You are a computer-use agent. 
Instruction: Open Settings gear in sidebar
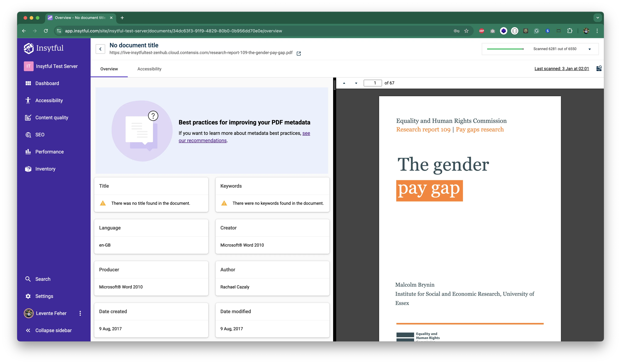click(x=28, y=296)
